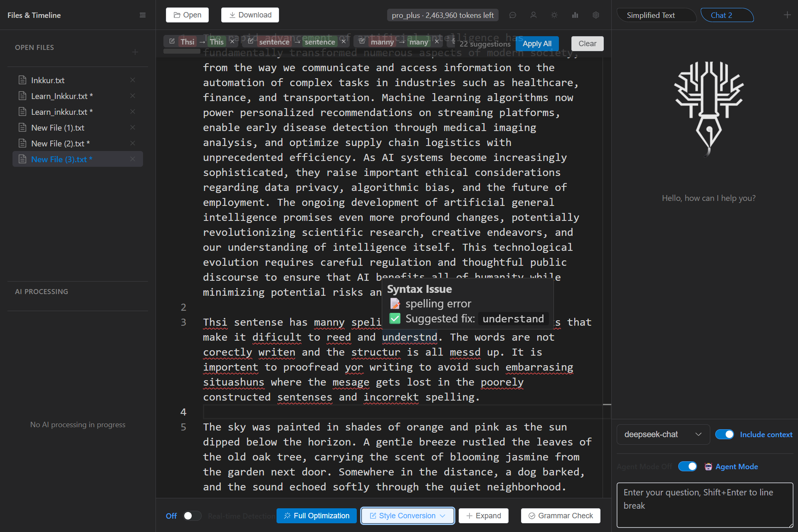Screen dimensions: 798x532
Task: Clear all suggestions
Action: [587, 44]
